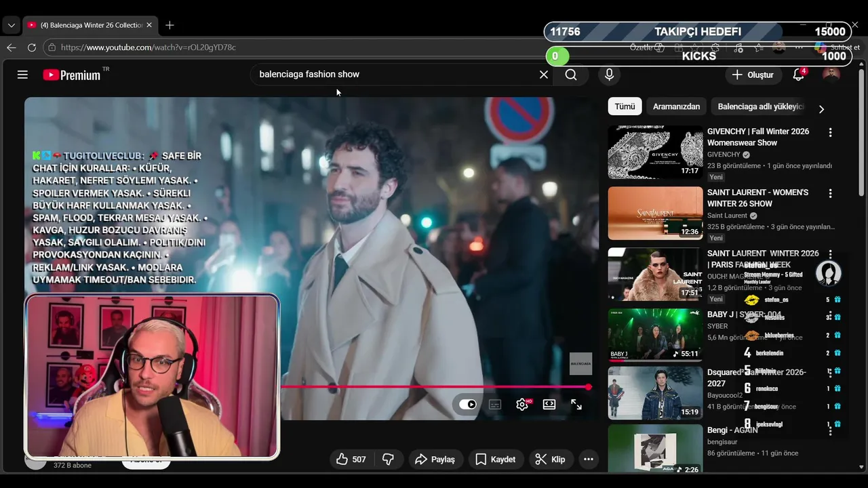
Task: Open options menu for SAINT LAURENT WOMEN'S video
Action: click(x=830, y=194)
